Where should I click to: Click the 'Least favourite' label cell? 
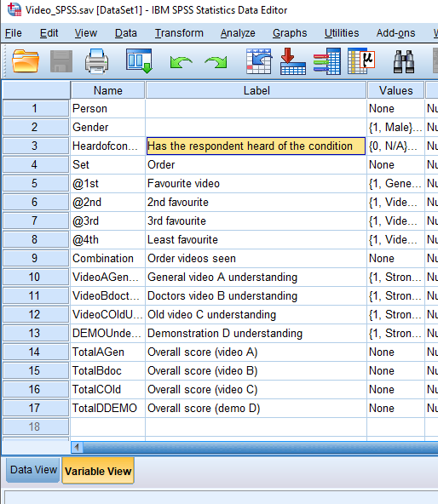(x=256, y=239)
